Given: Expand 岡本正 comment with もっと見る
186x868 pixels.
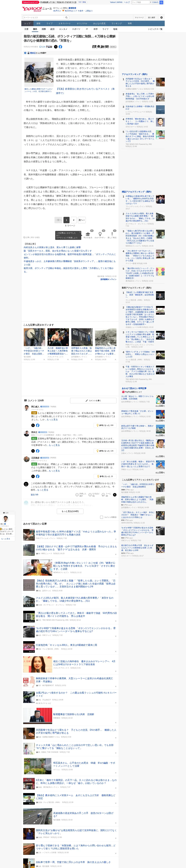Looking at the screenshot, I should [54, 445].
